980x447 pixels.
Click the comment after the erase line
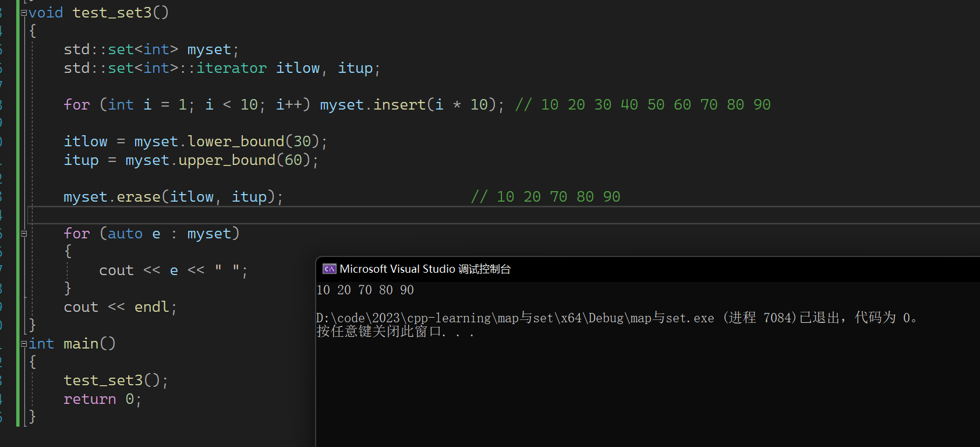[546, 197]
